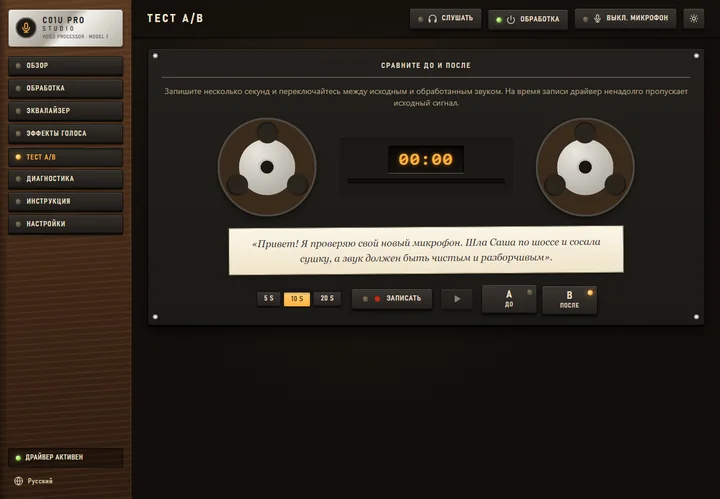
Task: Switch theme with the sun icon
Action: coord(693,19)
